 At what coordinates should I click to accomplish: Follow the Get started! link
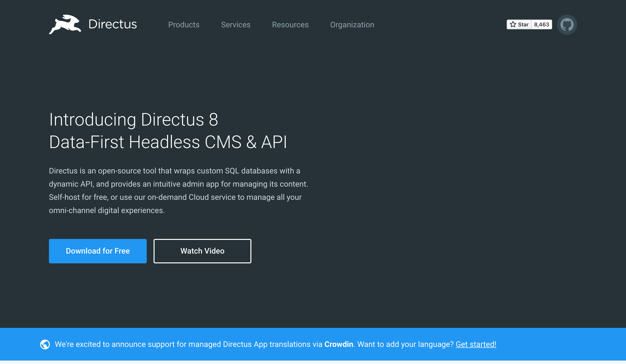[476, 344]
